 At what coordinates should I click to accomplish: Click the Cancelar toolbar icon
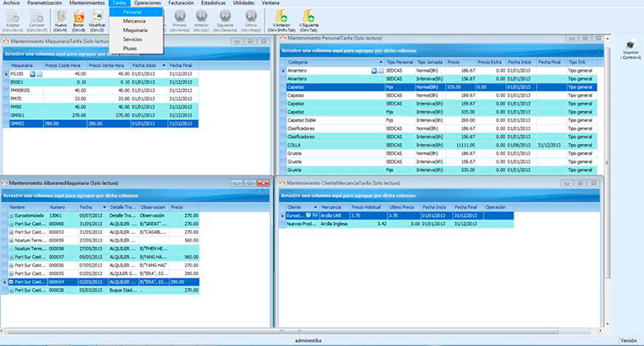tap(37, 21)
